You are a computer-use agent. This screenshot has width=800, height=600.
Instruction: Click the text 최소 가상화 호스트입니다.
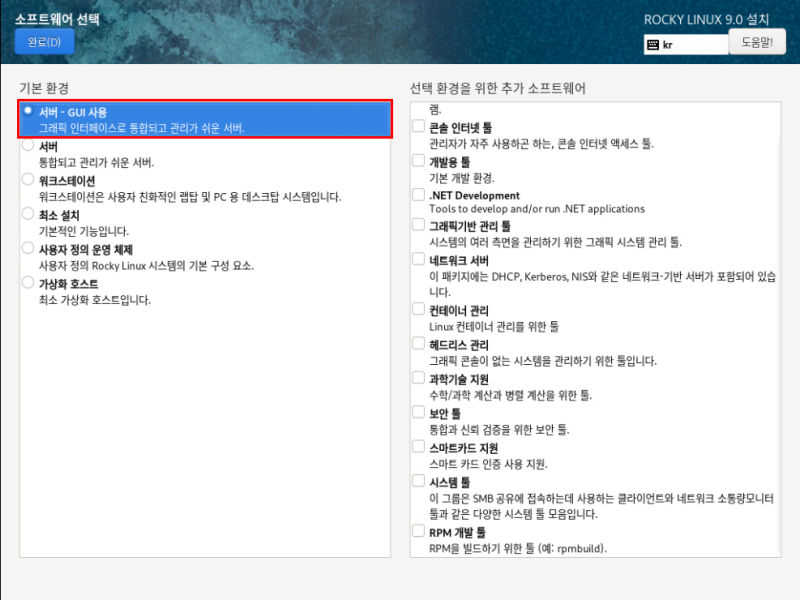pos(95,300)
